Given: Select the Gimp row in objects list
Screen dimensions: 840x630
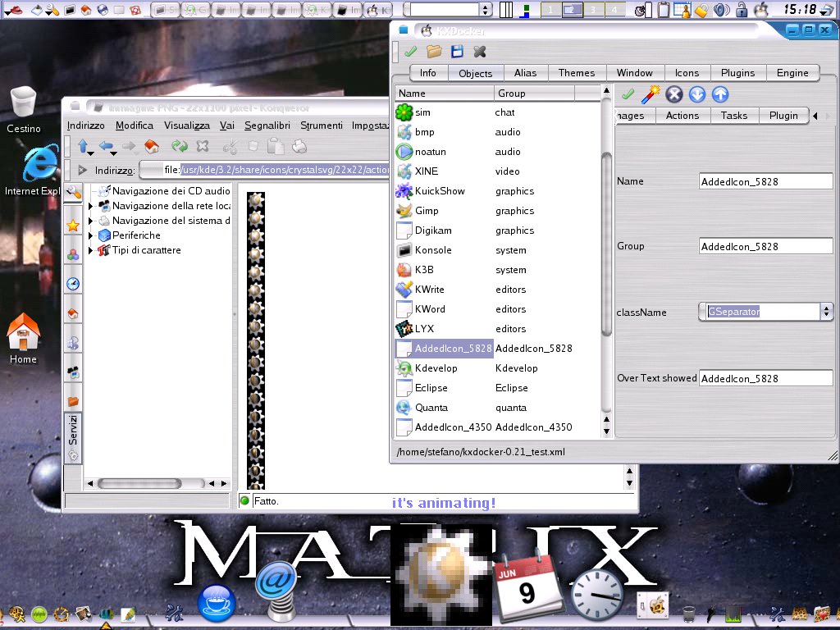Looking at the screenshot, I should [x=498, y=211].
